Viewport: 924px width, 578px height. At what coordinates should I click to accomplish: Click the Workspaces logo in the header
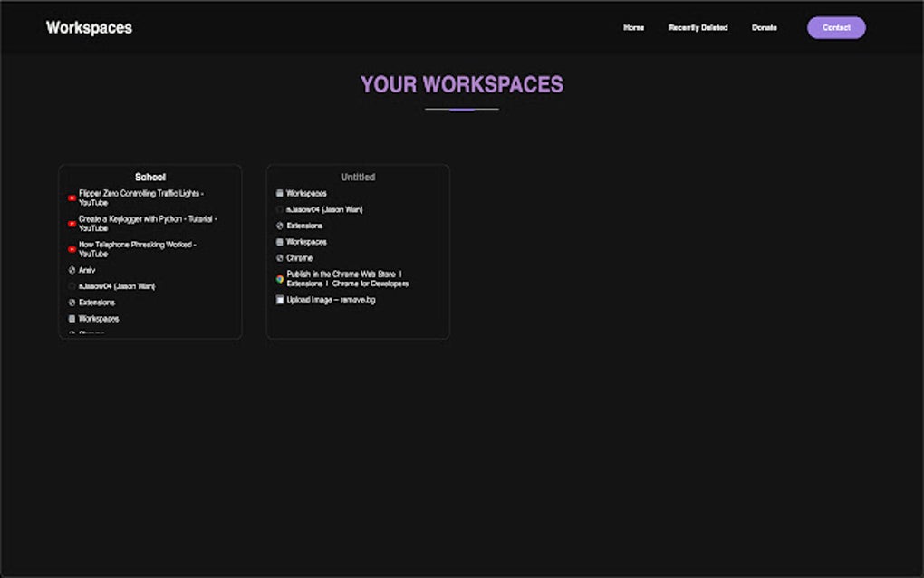point(89,27)
